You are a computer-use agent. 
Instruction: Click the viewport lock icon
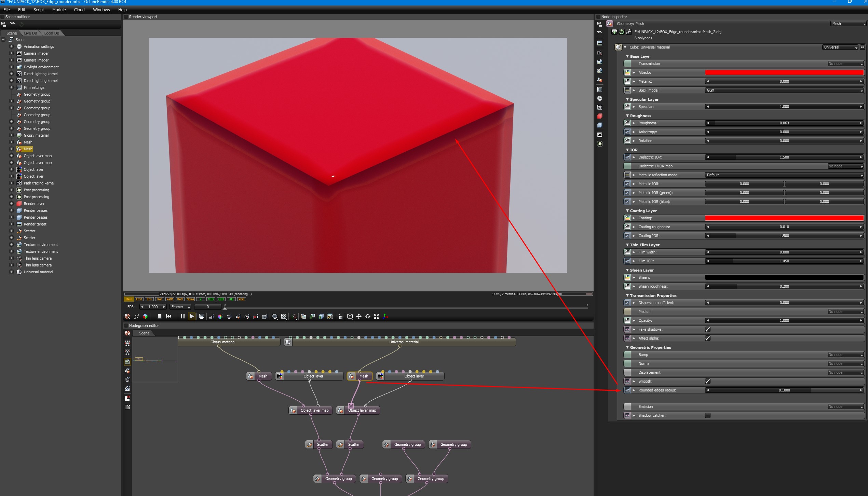[340, 316]
